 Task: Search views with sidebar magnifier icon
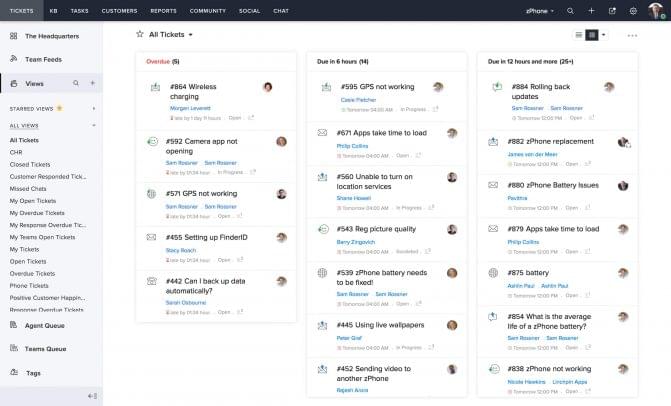(76, 83)
